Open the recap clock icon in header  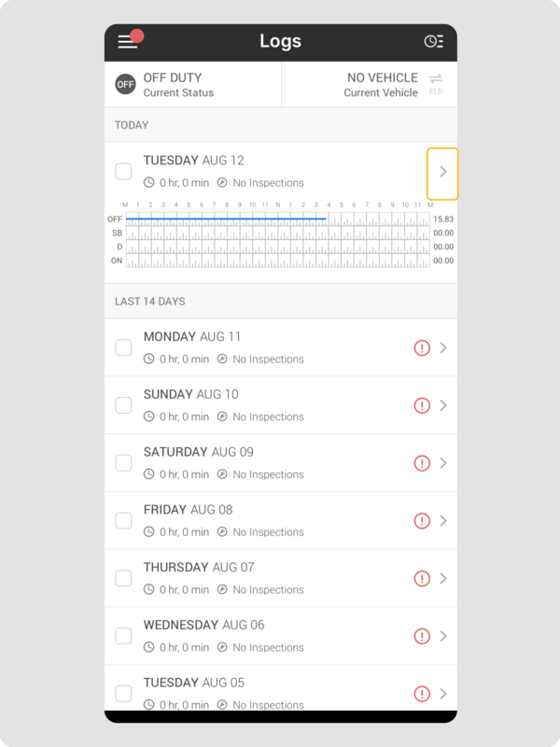pos(433,42)
